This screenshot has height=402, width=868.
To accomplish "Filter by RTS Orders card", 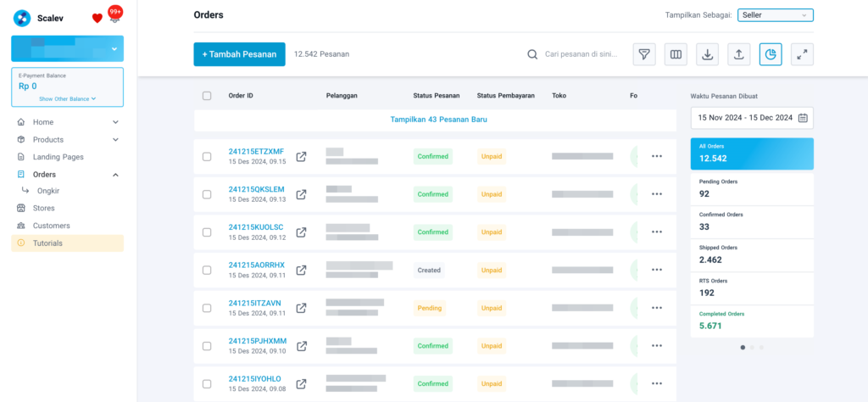I will (x=752, y=288).
